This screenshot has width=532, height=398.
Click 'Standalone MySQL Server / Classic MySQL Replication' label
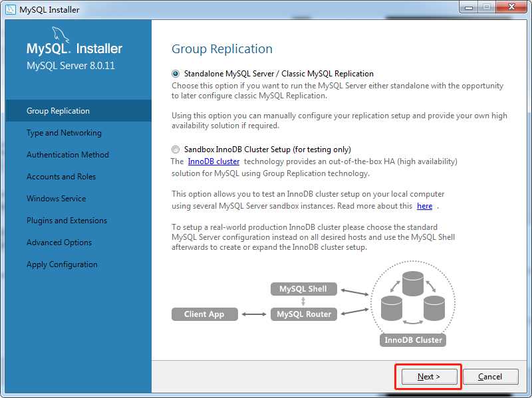pos(279,74)
